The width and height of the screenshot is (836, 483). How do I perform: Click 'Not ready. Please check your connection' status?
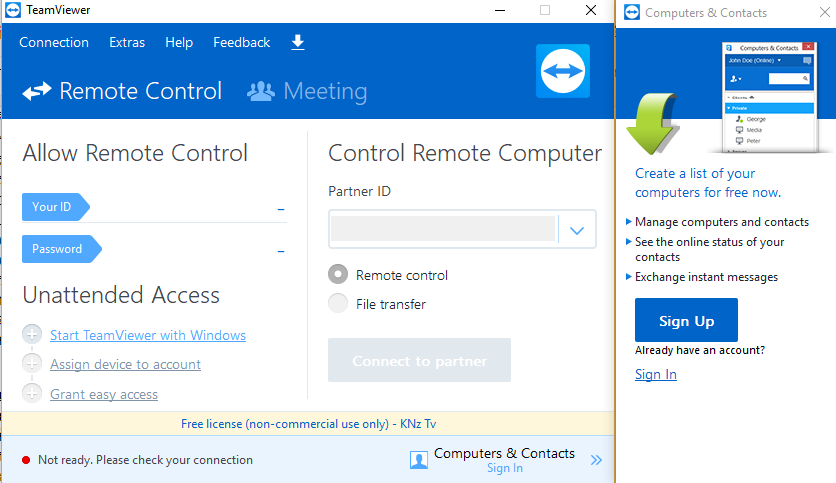coord(146,460)
